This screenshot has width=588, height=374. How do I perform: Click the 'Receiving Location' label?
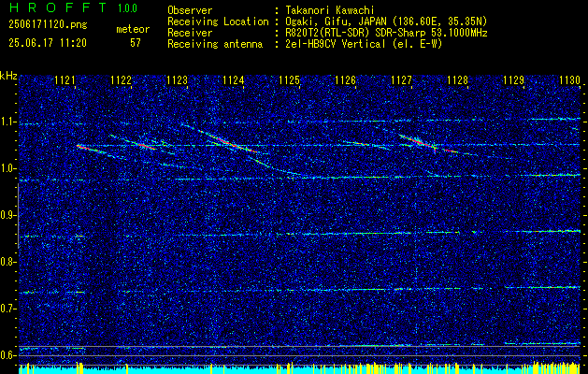pyautogui.click(x=218, y=22)
